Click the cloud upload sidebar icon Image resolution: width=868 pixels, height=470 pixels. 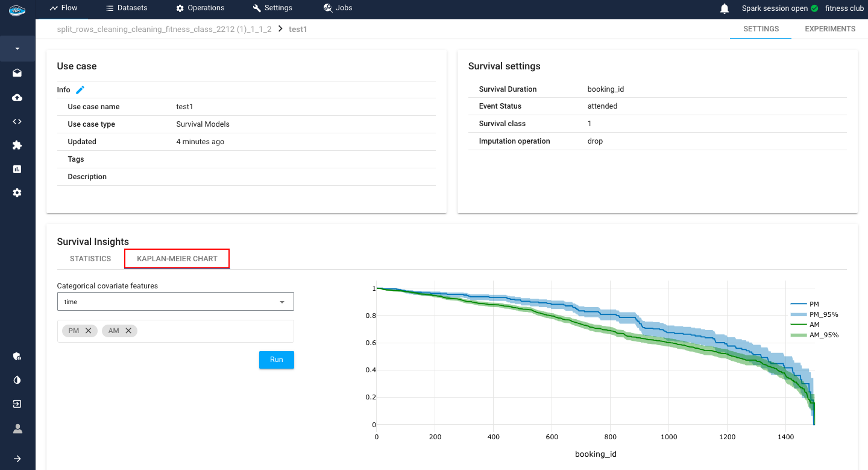coord(17,97)
